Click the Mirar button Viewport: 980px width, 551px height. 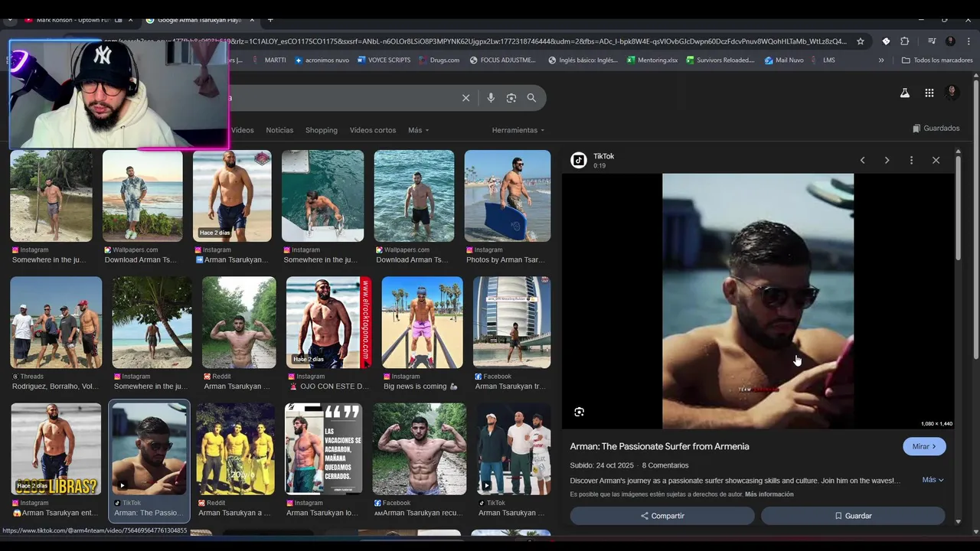click(924, 446)
